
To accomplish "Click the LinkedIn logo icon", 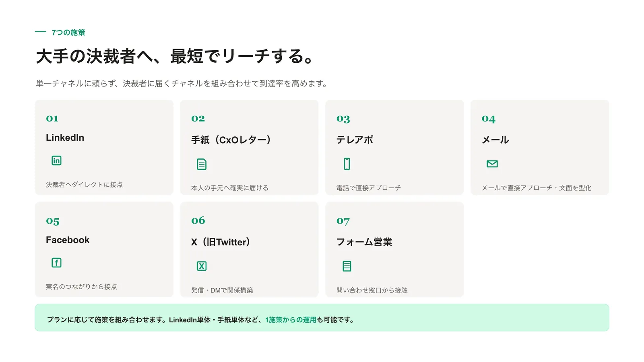I will pos(56,160).
